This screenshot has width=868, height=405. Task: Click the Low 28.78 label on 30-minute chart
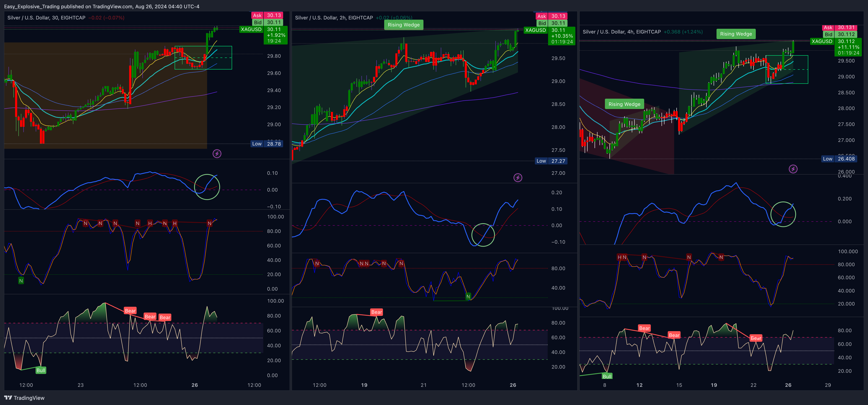coord(267,144)
